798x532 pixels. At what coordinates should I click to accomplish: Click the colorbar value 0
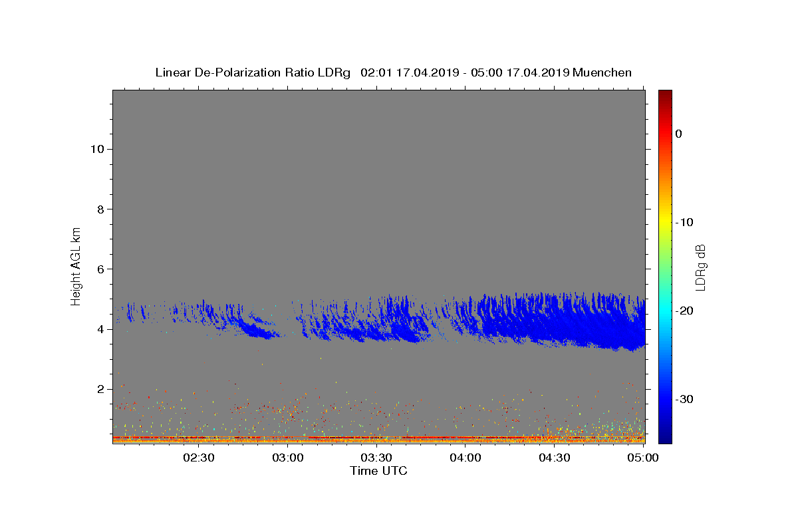click(679, 134)
